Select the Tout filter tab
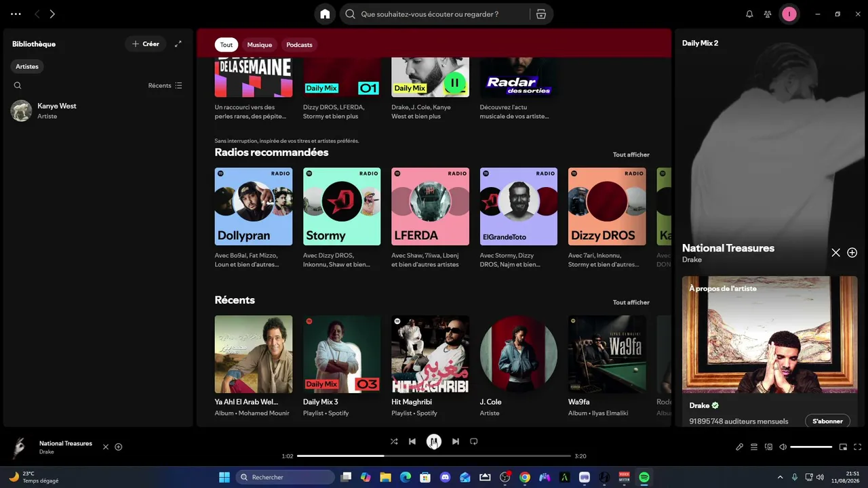The height and width of the screenshot is (488, 868). coord(226,45)
